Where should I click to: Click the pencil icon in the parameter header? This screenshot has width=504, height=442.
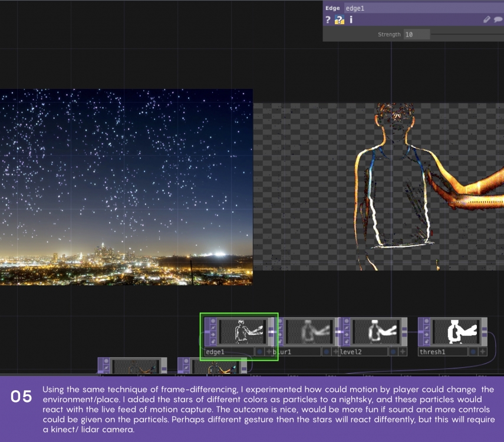pos(486,19)
